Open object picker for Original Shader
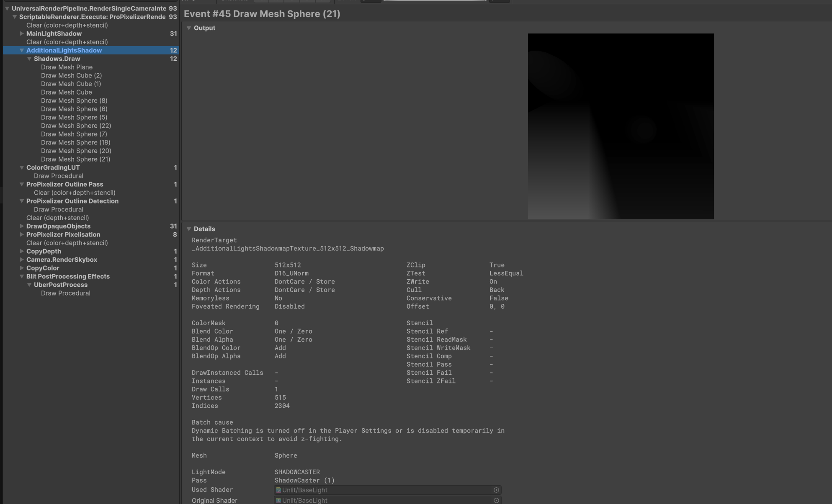The height and width of the screenshot is (504, 832). point(496,500)
